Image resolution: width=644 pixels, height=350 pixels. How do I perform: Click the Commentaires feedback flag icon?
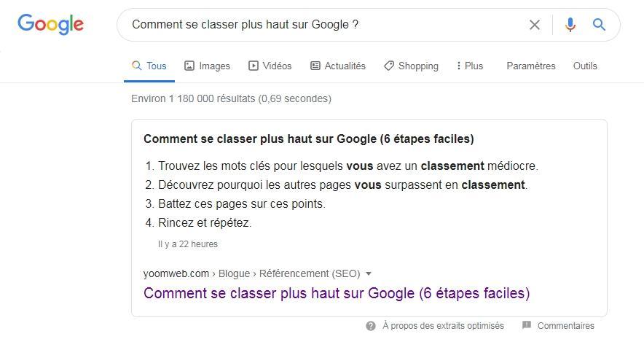click(527, 325)
